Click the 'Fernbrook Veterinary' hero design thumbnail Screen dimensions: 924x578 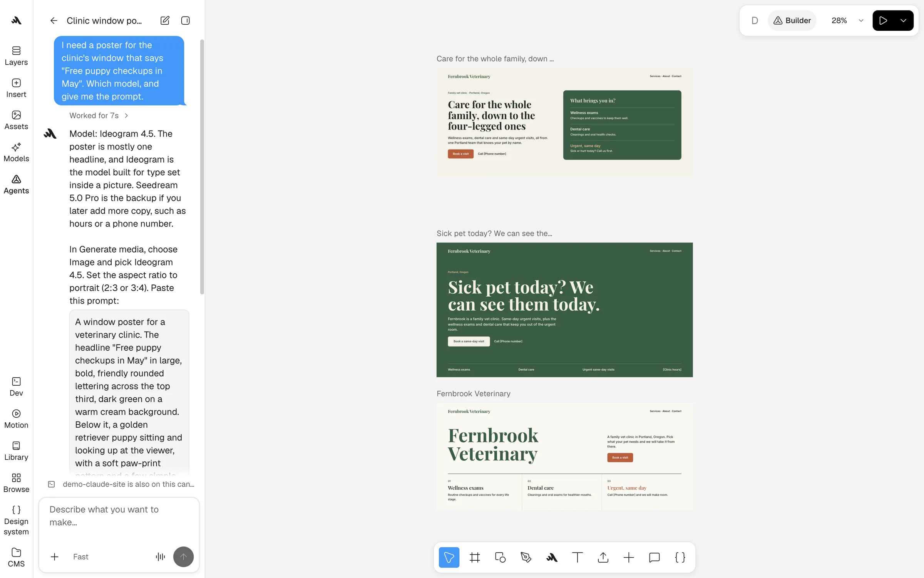tap(564, 457)
